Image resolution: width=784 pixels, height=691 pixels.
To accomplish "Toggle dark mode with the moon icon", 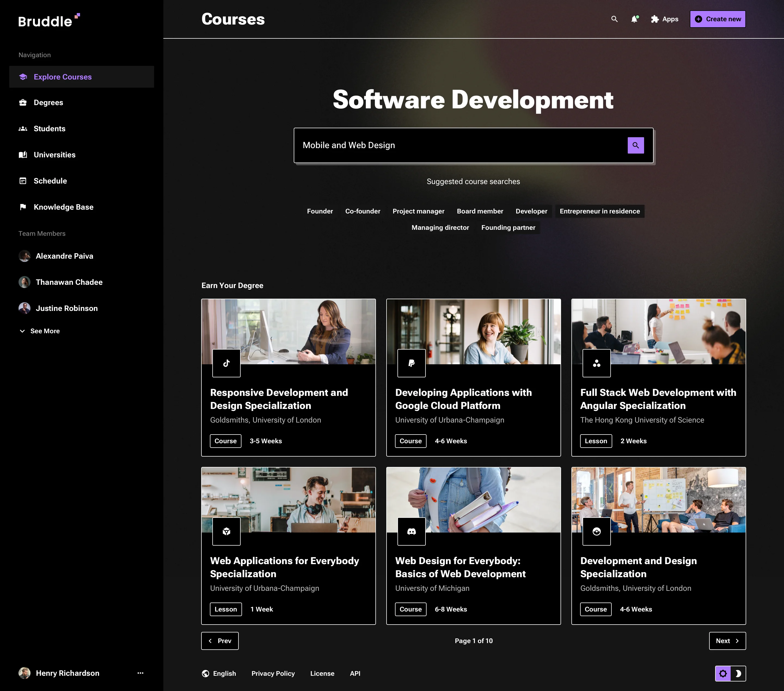I will 738,673.
